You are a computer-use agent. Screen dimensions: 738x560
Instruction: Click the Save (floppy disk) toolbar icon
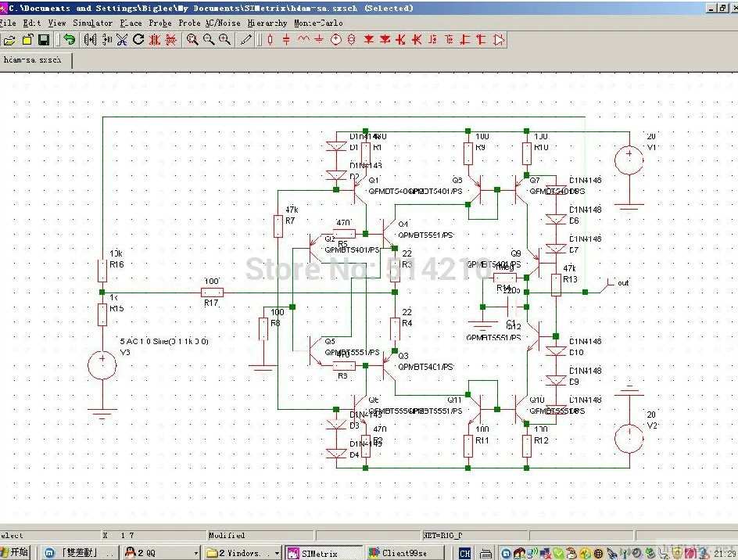[44, 40]
